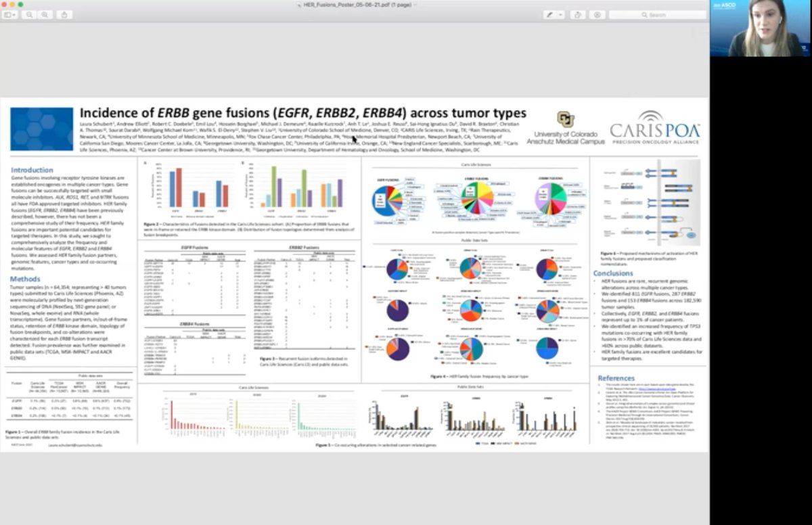This screenshot has width=812, height=525.
Task: Click the Conclusions section heading
Action: 613,273
